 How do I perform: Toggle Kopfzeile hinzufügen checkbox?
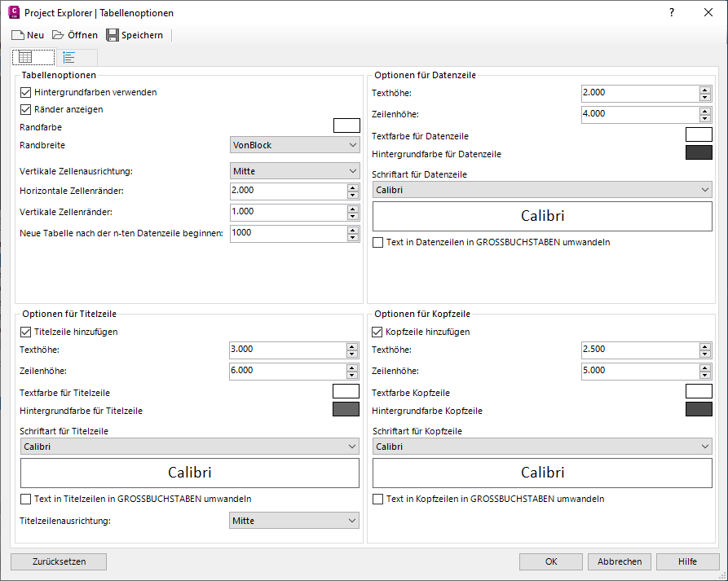click(x=377, y=332)
